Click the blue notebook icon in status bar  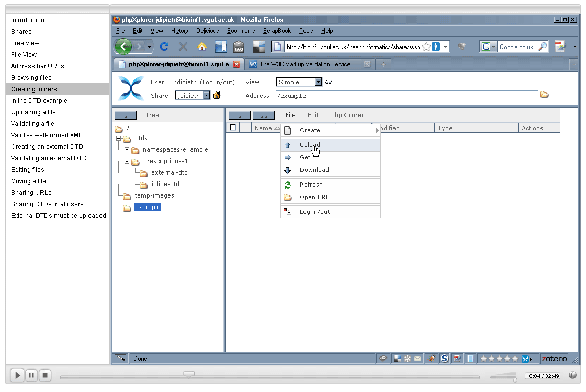470,359
